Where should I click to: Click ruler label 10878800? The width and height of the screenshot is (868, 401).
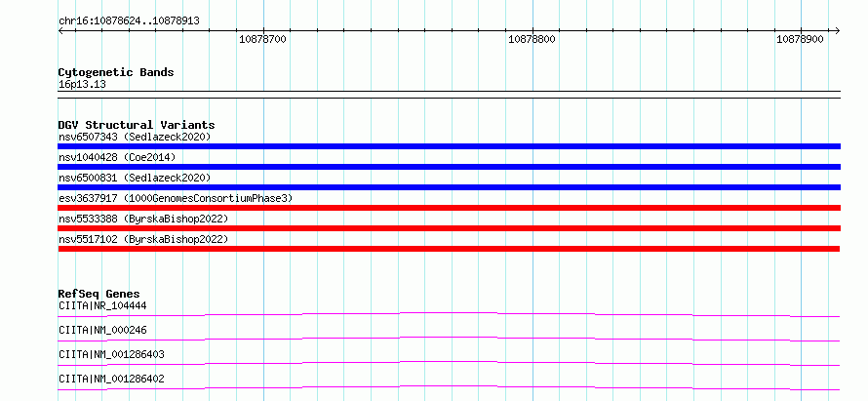[532, 39]
